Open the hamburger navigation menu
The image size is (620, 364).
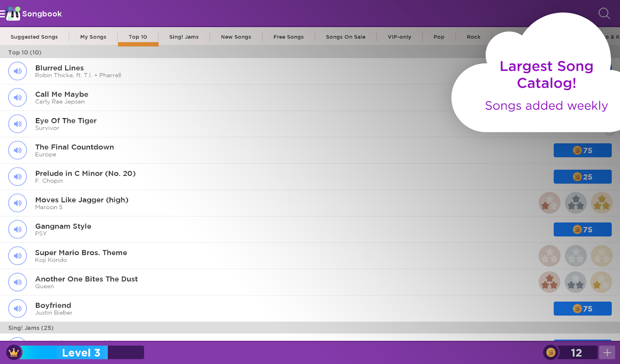point(4,13)
